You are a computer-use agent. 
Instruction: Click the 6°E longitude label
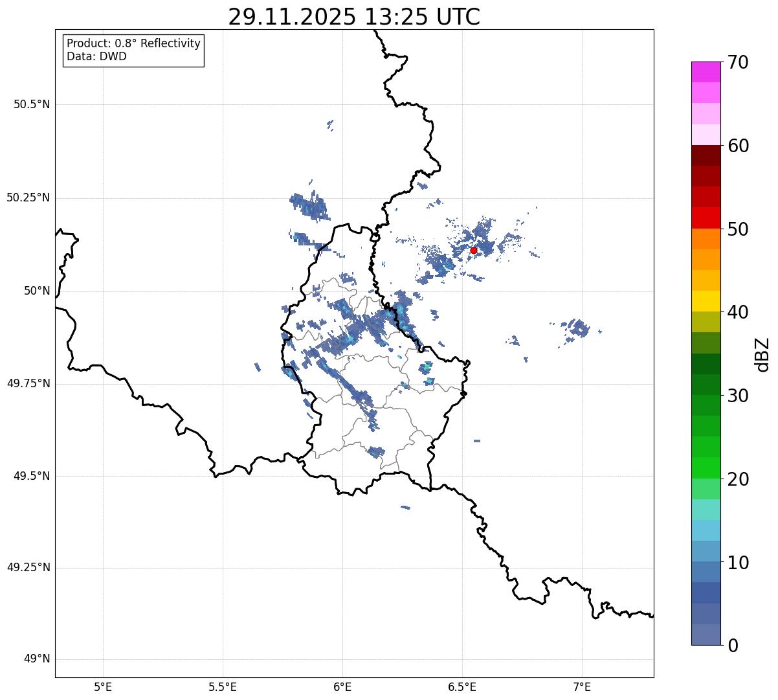point(342,687)
